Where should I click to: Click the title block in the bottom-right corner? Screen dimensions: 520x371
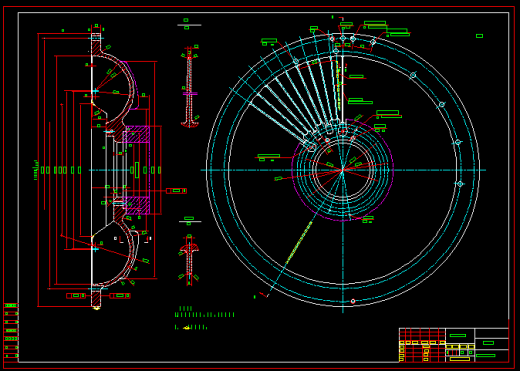click(x=454, y=345)
